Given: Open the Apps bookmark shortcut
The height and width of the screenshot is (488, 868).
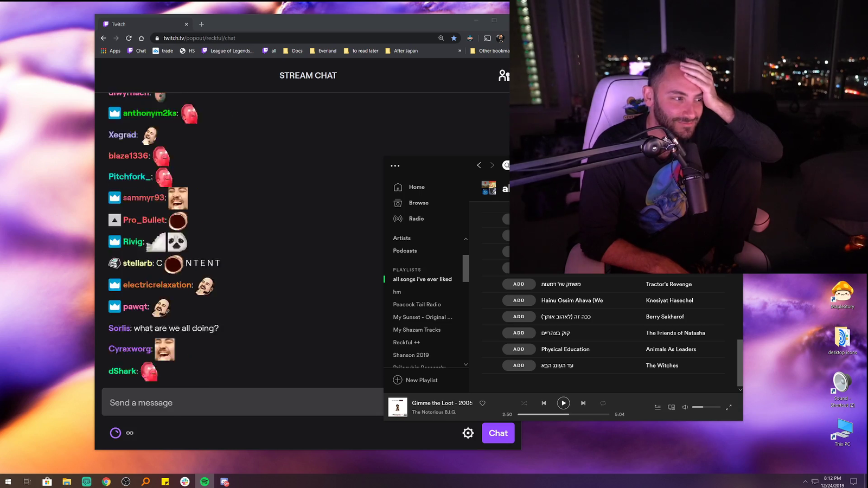Looking at the screenshot, I should point(111,51).
